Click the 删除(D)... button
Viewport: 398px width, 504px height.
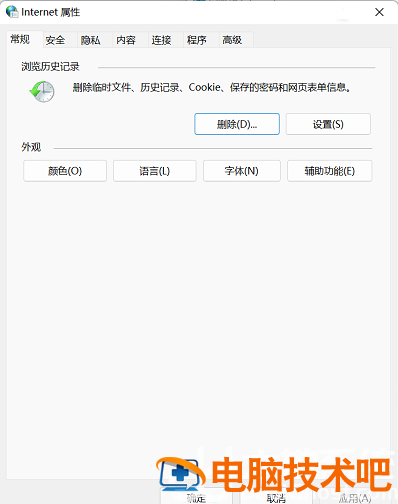click(x=237, y=124)
